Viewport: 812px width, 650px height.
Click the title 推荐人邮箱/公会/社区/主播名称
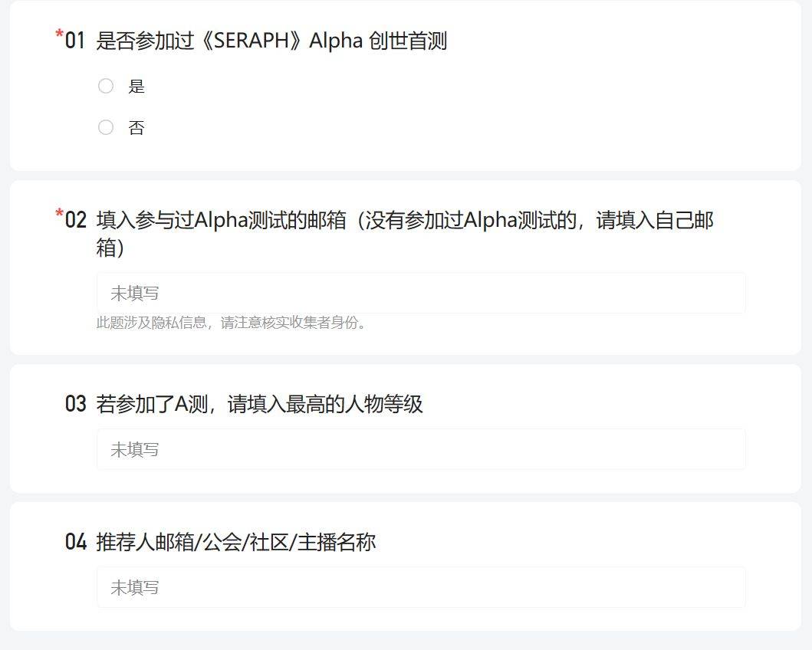(x=235, y=543)
